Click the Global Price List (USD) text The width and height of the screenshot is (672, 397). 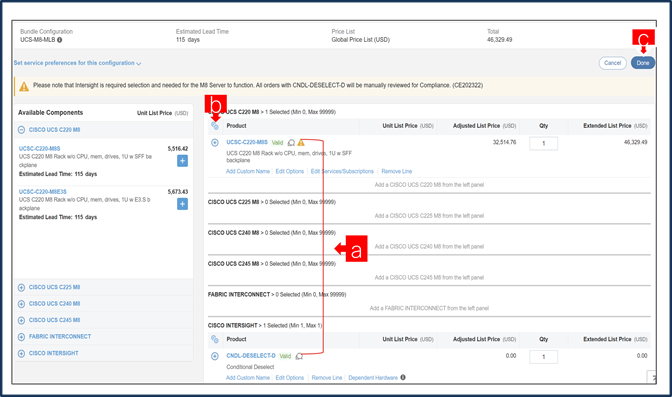click(360, 39)
